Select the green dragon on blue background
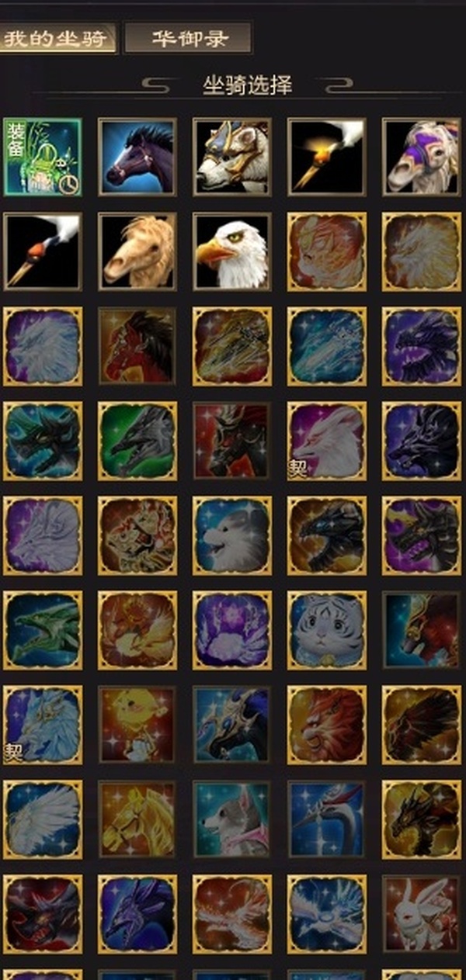466x980 pixels. (43, 630)
